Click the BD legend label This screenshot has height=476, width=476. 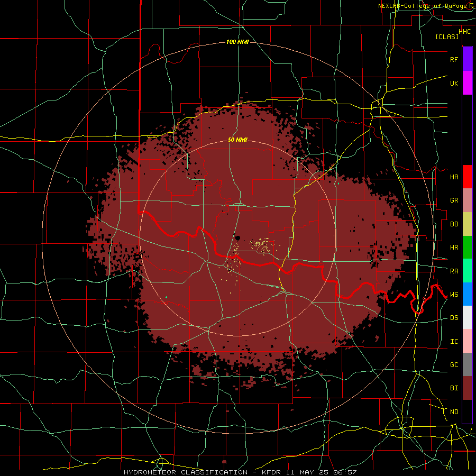pyautogui.click(x=454, y=224)
